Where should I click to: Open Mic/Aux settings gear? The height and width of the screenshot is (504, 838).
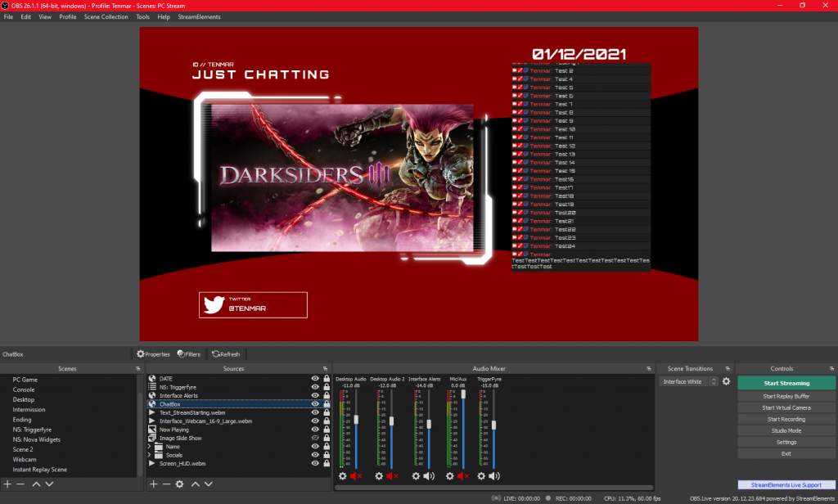(x=450, y=475)
